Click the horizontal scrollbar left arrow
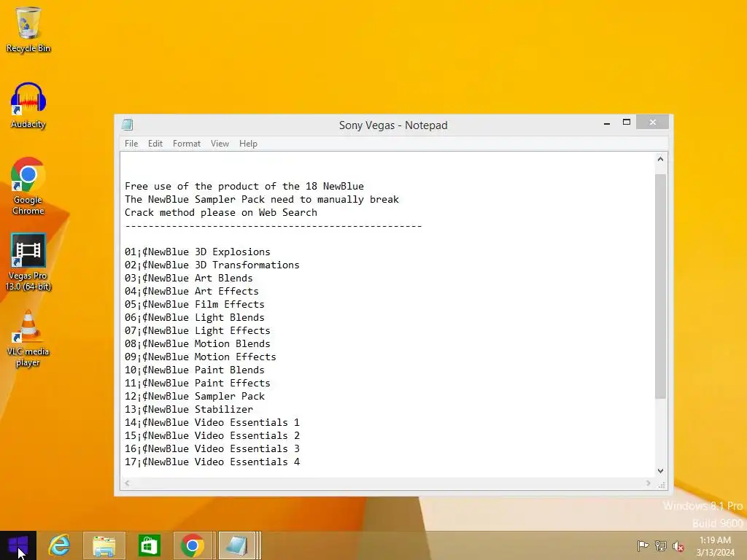The width and height of the screenshot is (747, 560). point(127,483)
